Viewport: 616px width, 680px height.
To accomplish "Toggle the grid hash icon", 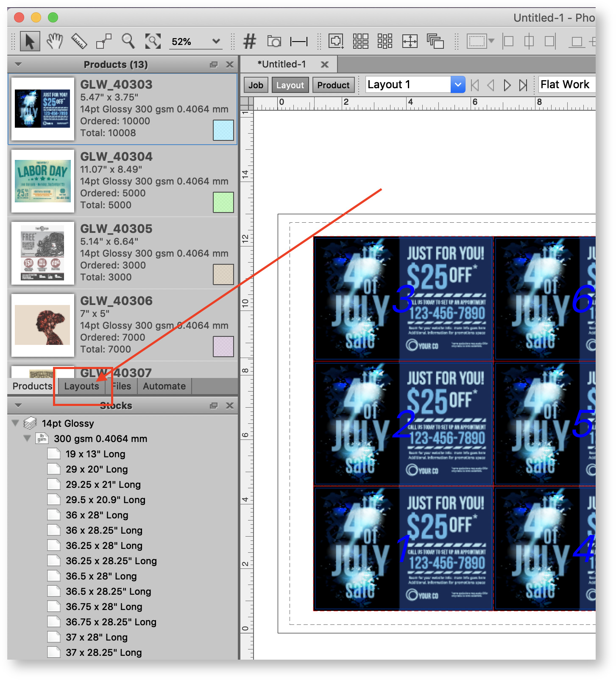I will 249,41.
